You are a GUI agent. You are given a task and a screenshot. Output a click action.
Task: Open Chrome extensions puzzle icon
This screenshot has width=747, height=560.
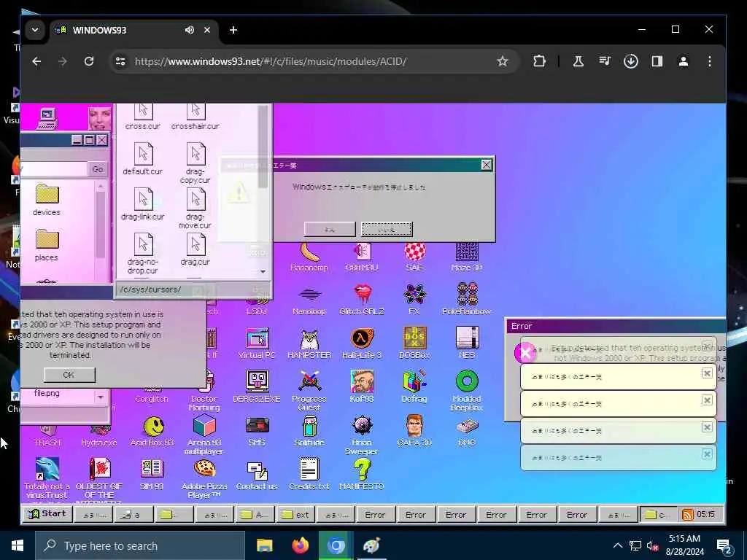[539, 61]
